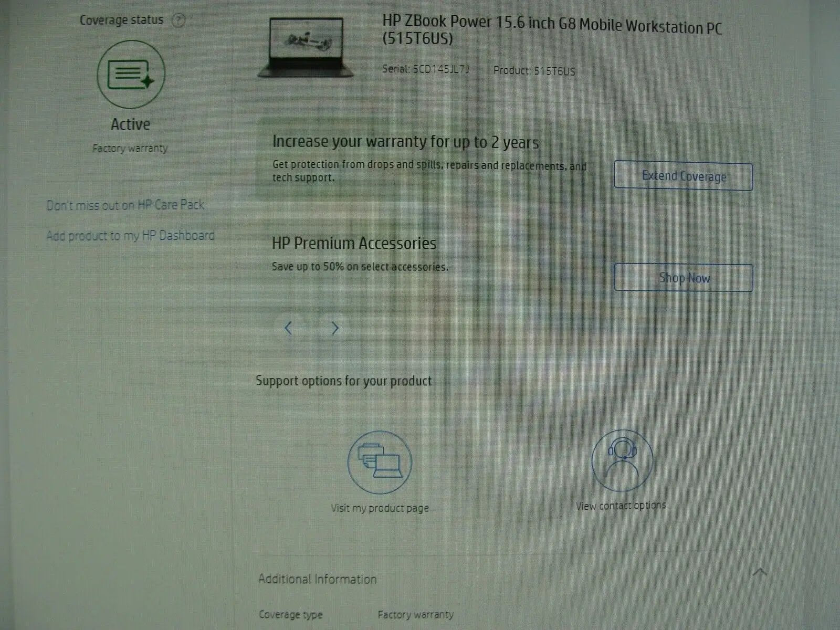Click the Coverage status help question mark icon
840x630 pixels.
click(178, 20)
